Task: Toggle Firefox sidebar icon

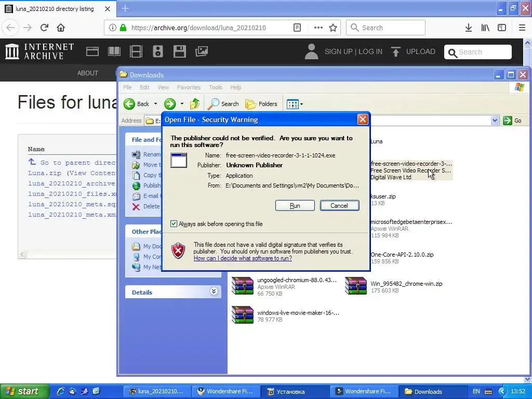Action: click(502, 28)
